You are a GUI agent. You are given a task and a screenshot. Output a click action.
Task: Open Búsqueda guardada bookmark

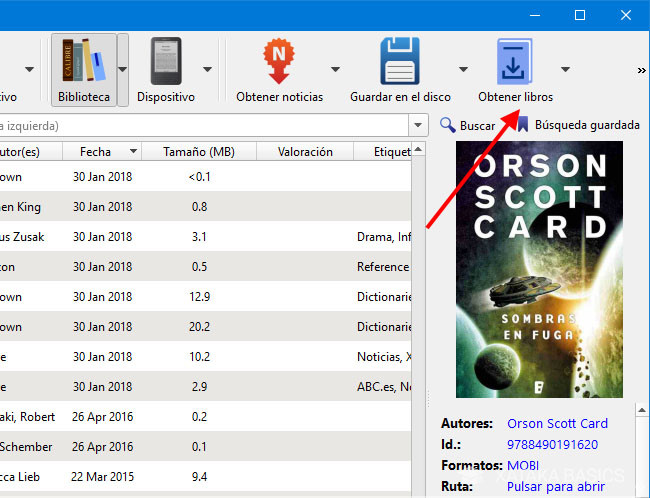pos(522,126)
